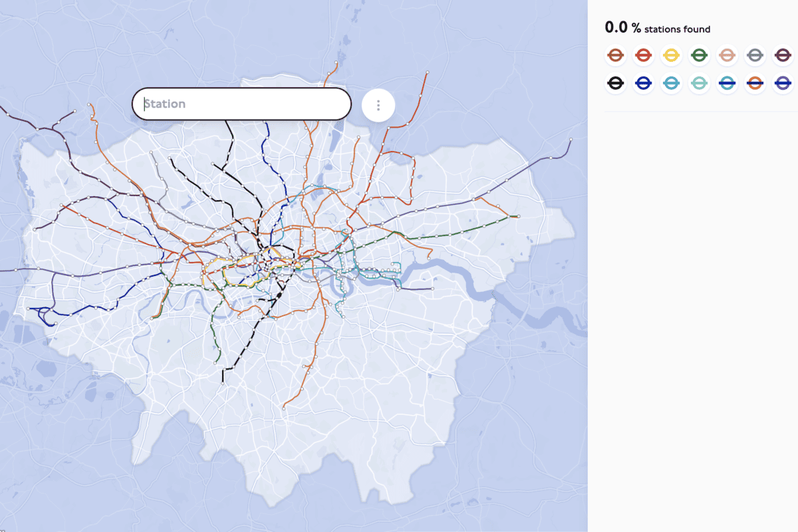The width and height of the screenshot is (798, 532).
Task: Select the purple Elizabeth line roundel
Action: (x=781, y=83)
